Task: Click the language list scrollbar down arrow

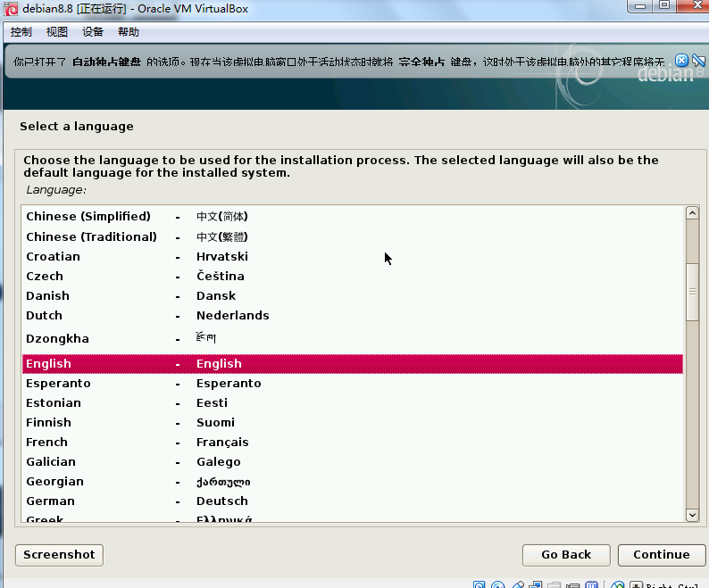Action: [x=692, y=515]
